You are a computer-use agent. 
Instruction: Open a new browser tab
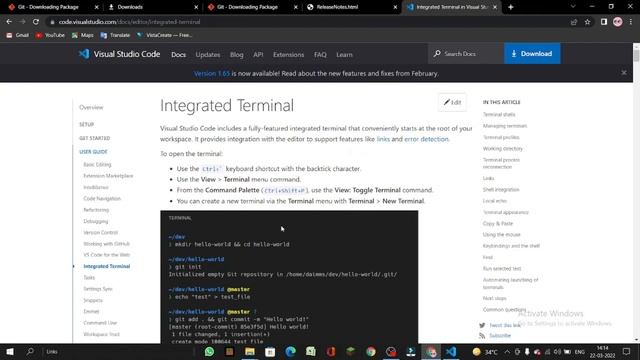[x=510, y=7]
